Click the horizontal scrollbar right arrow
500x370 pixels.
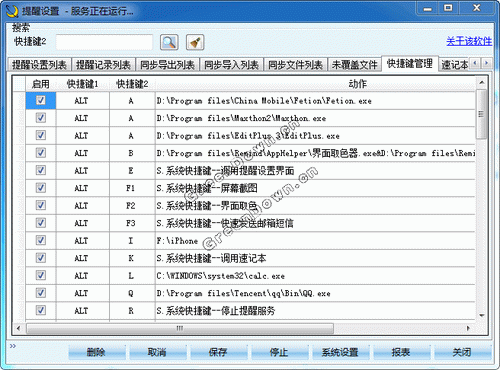(x=468, y=328)
